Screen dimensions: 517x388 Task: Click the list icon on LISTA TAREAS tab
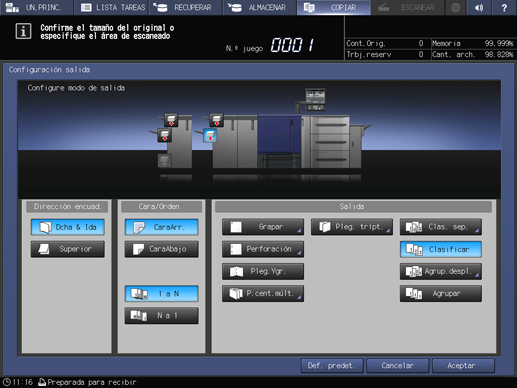[86, 7]
